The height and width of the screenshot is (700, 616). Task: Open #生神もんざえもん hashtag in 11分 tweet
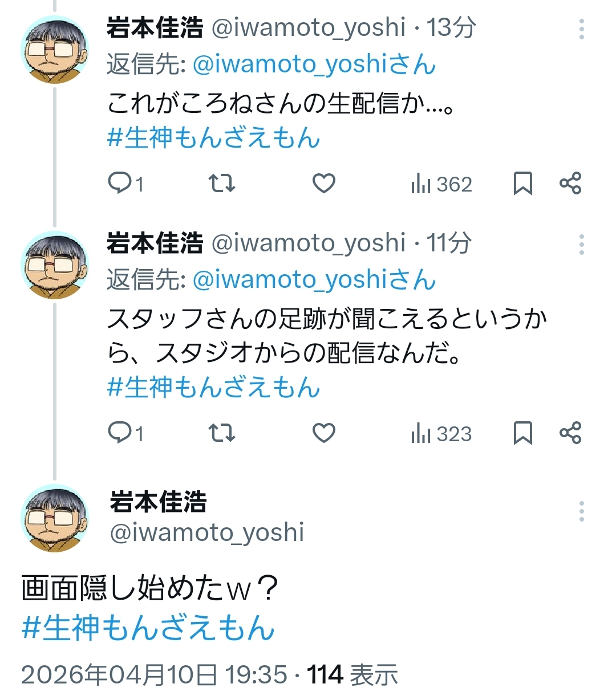[213, 388]
